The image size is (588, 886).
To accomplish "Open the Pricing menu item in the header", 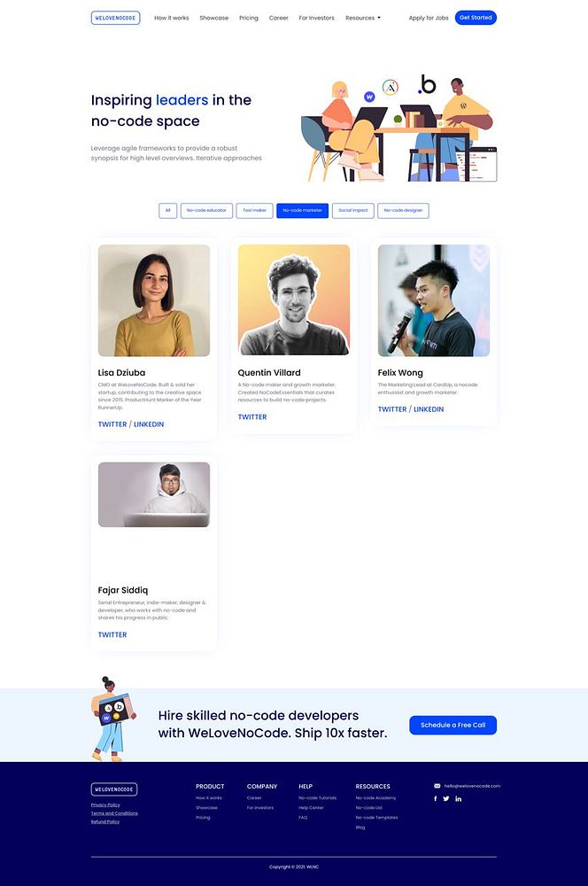I will click(x=249, y=18).
